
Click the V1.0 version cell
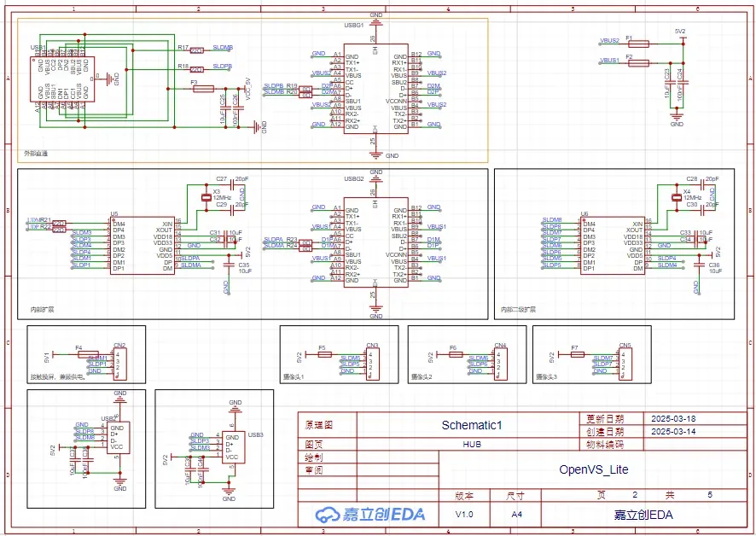(464, 515)
